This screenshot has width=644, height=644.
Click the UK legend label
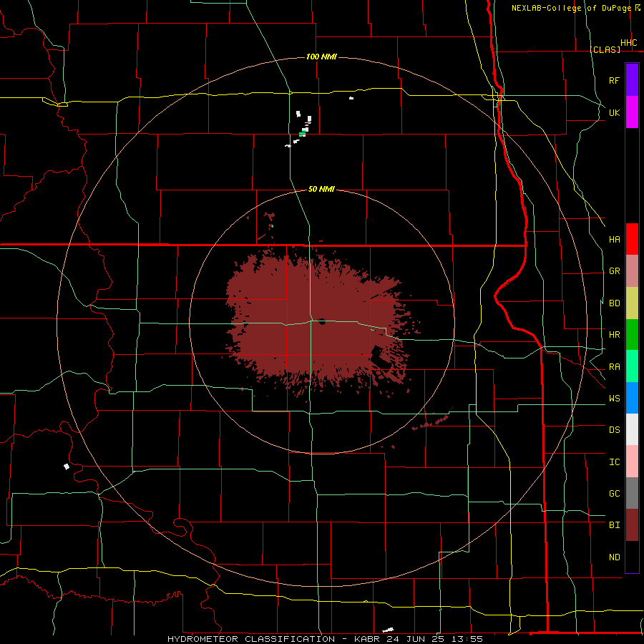tap(614, 112)
